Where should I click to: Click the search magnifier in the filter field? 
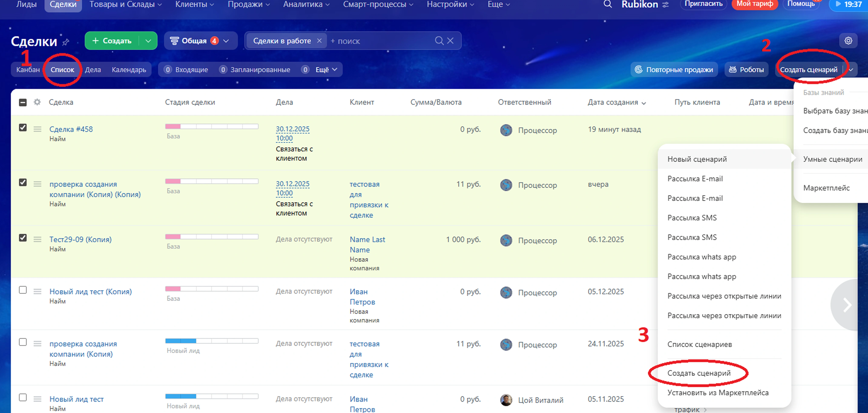(x=439, y=41)
